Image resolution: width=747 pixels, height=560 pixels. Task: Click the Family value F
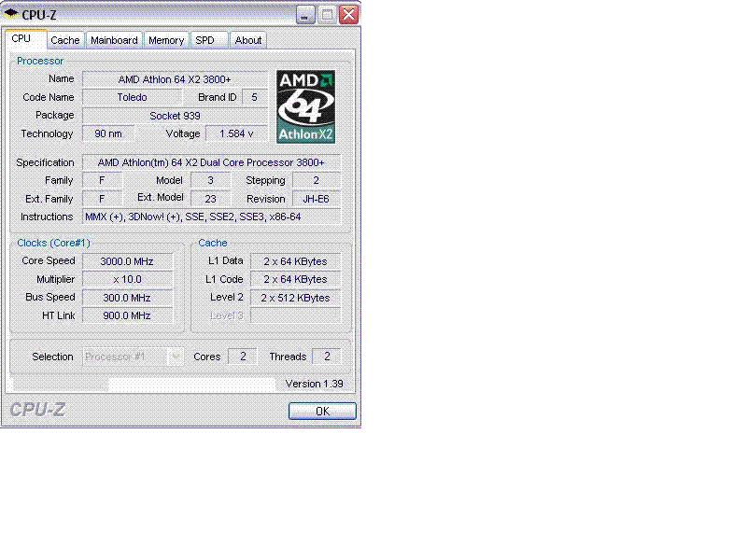tap(102, 180)
